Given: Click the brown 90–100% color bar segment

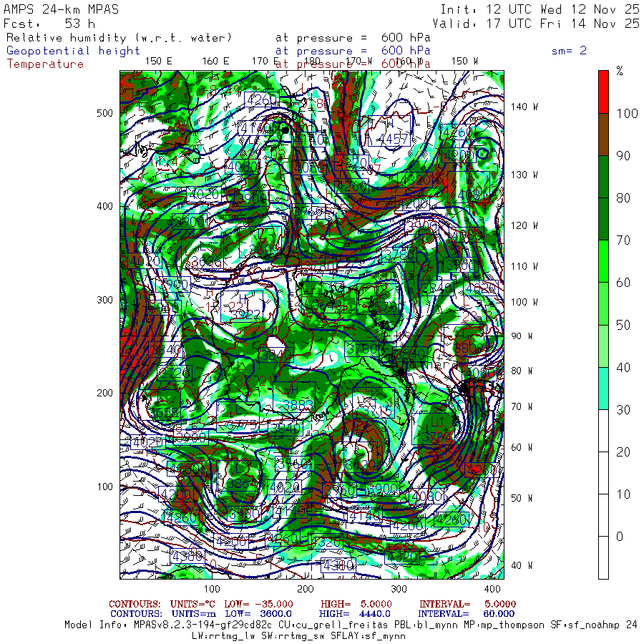Looking at the screenshot, I should (603, 134).
